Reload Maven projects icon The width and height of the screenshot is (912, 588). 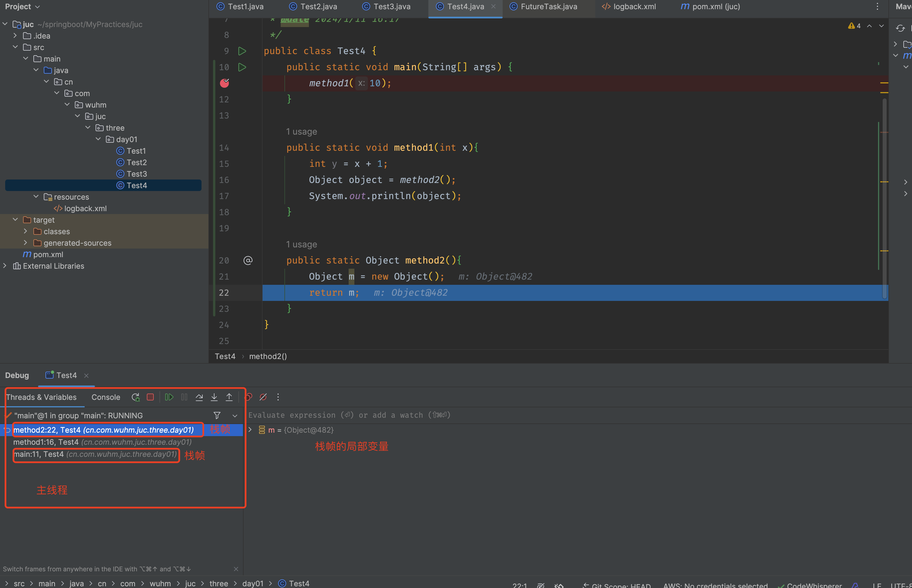pyautogui.click(x=900, y=28)
